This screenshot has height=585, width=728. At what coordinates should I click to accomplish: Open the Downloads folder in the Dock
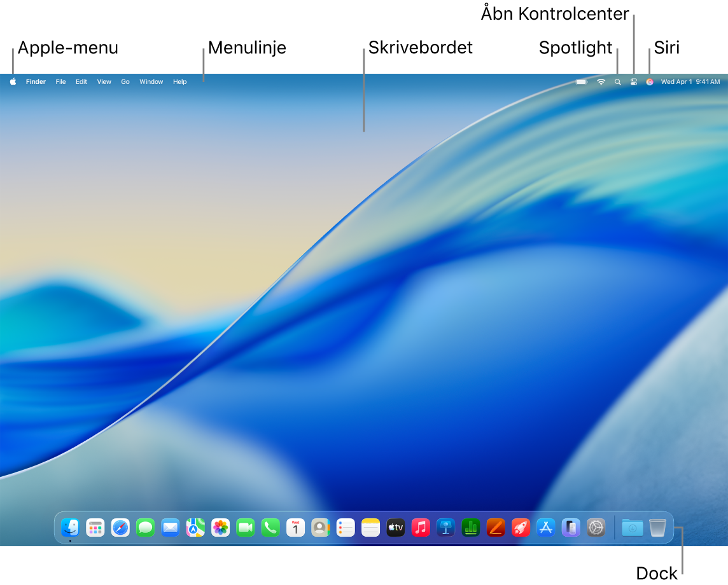(x=632, y=527)
